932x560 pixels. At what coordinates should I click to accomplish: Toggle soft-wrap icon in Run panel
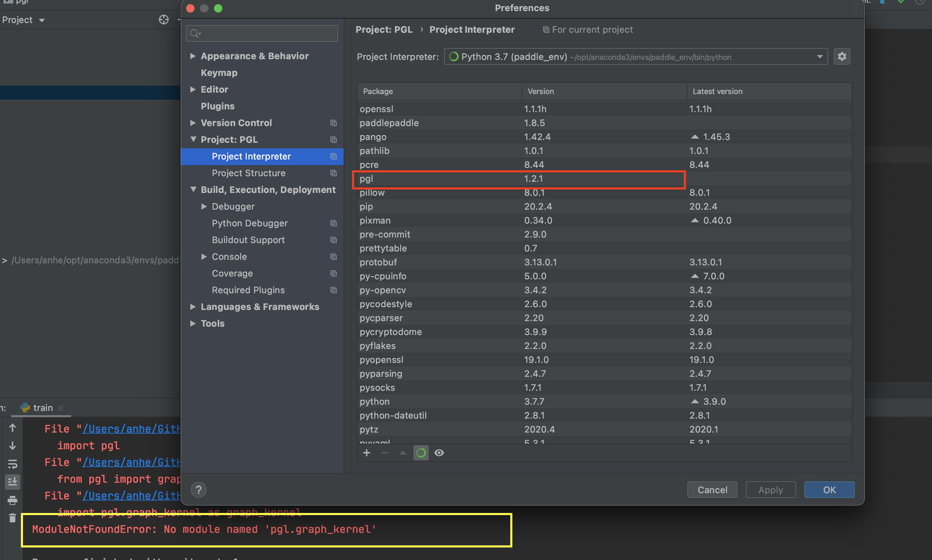(13, 464)
